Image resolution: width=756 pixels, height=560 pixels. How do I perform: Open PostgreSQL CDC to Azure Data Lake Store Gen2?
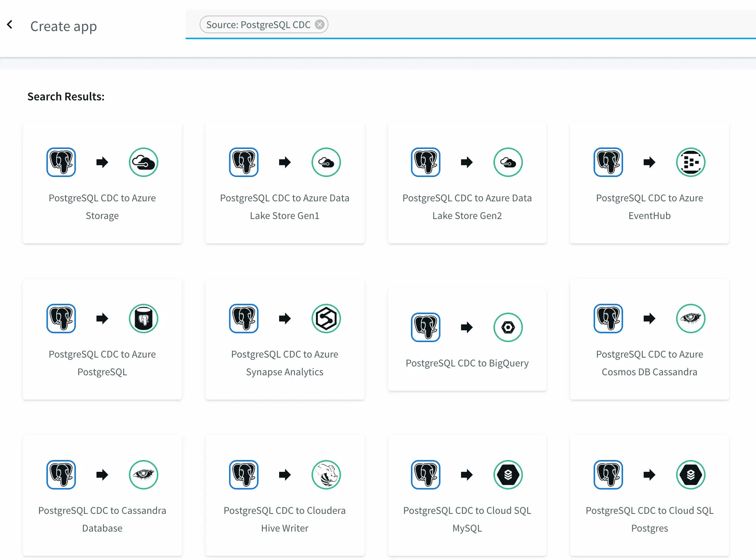point(467,207)
